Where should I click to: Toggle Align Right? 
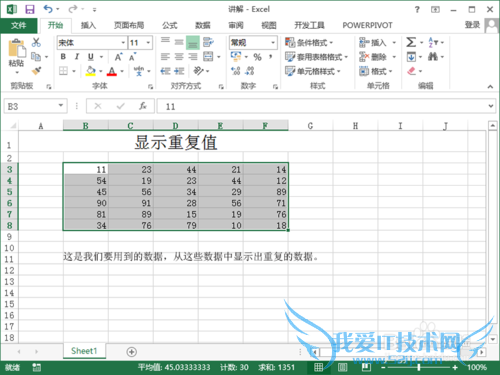193,57
